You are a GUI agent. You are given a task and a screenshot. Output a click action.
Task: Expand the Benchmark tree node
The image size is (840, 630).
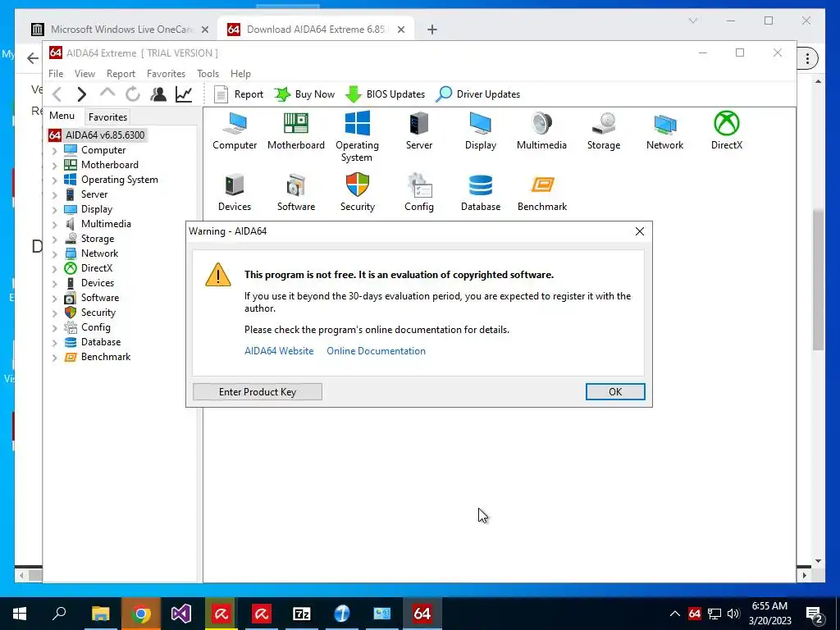(54, 358)
